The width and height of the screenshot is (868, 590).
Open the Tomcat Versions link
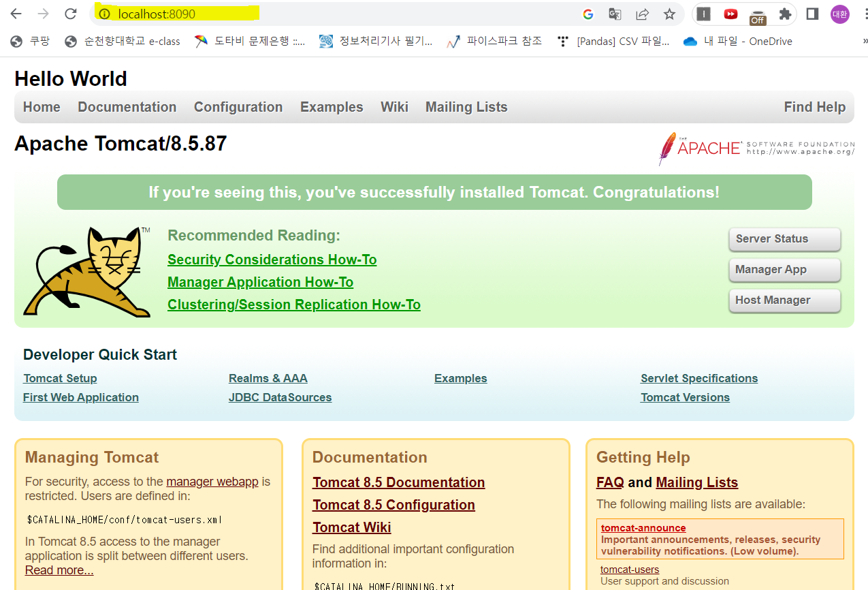685,397
